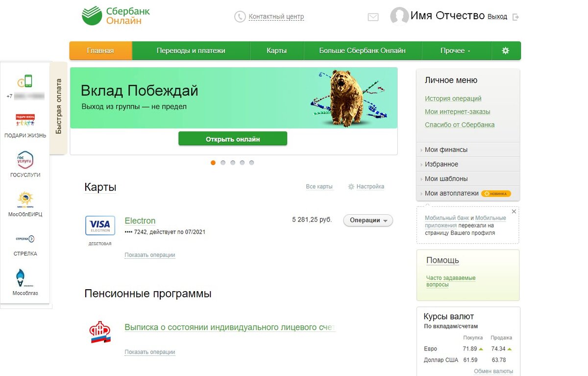Select the fifth banner carousel dot
588x376 pixels.
click(x=251, y=163)
